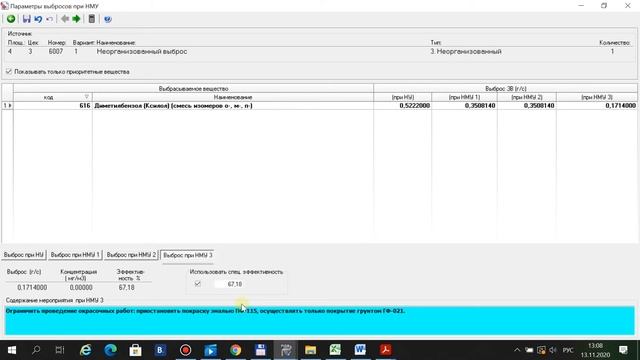Click source name Неорганизованный выброс
This screenshot has width=640, height=360.
142,51
